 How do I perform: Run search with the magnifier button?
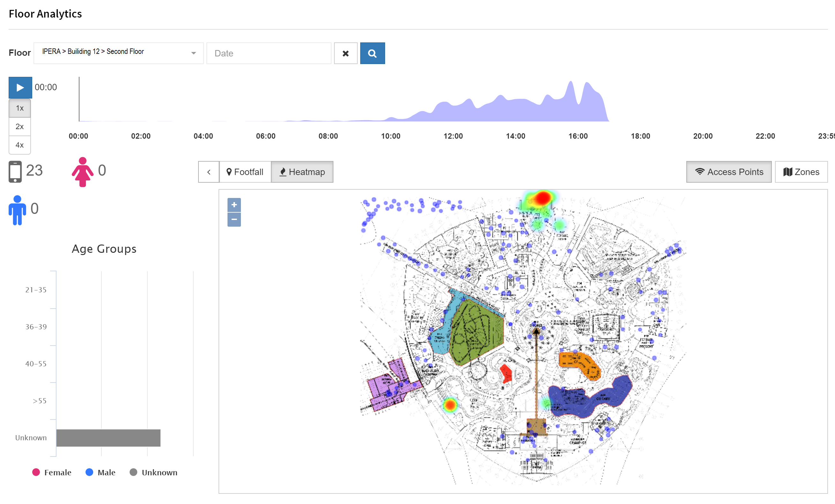(x=372, y=54)
